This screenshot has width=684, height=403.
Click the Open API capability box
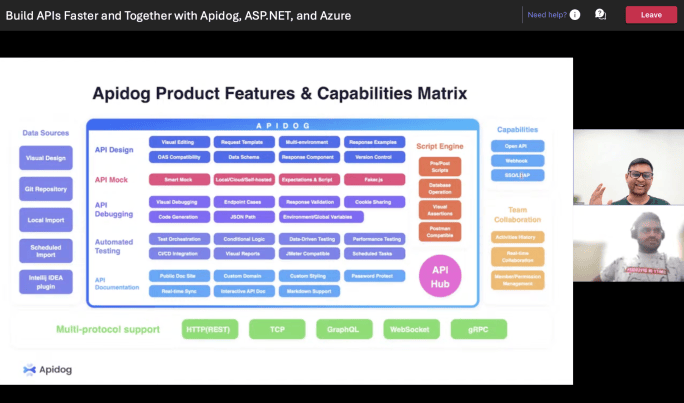click(517, 146)
